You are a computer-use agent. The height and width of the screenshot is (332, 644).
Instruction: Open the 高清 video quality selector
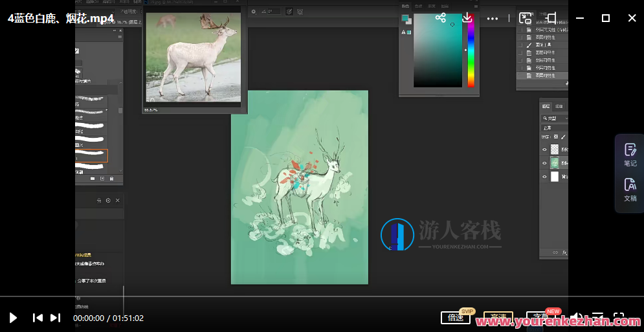pos(498,318)
